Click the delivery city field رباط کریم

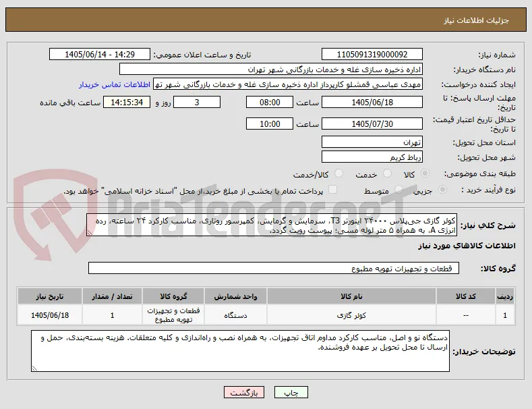372,157
